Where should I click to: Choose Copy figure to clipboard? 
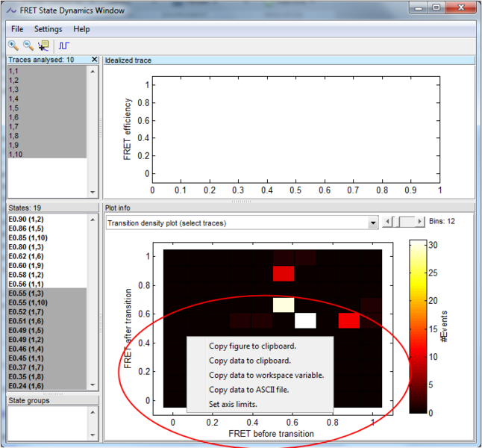252,346
